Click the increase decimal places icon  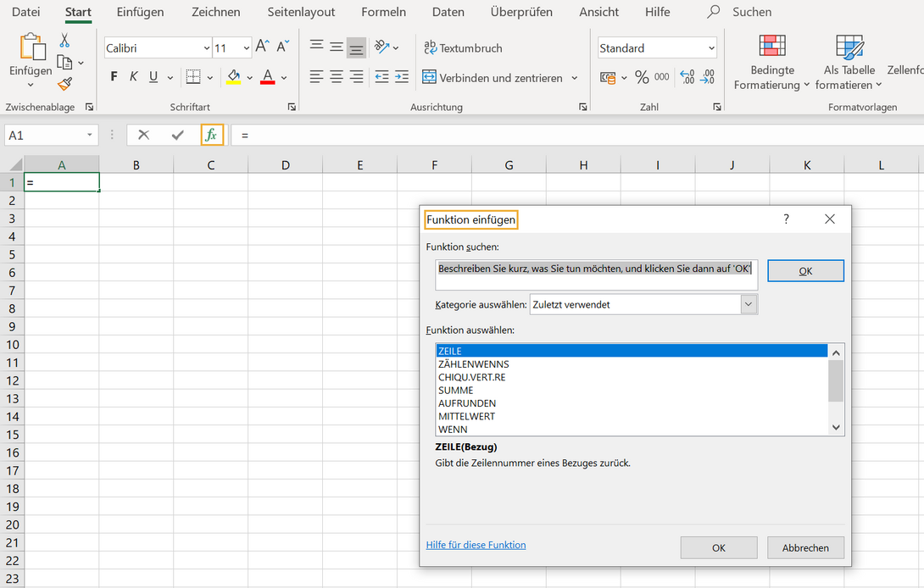(687, 77)
